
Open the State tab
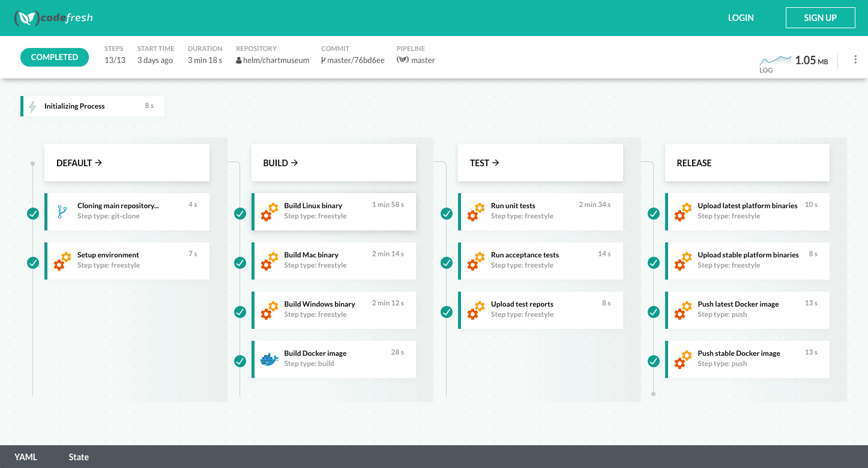point(79,457)
